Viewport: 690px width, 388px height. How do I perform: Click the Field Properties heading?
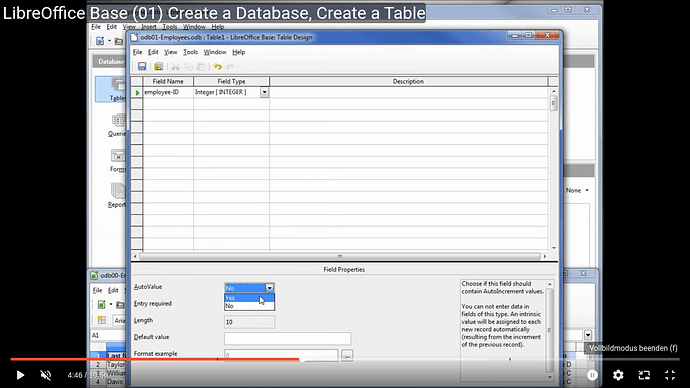[344, 270]
